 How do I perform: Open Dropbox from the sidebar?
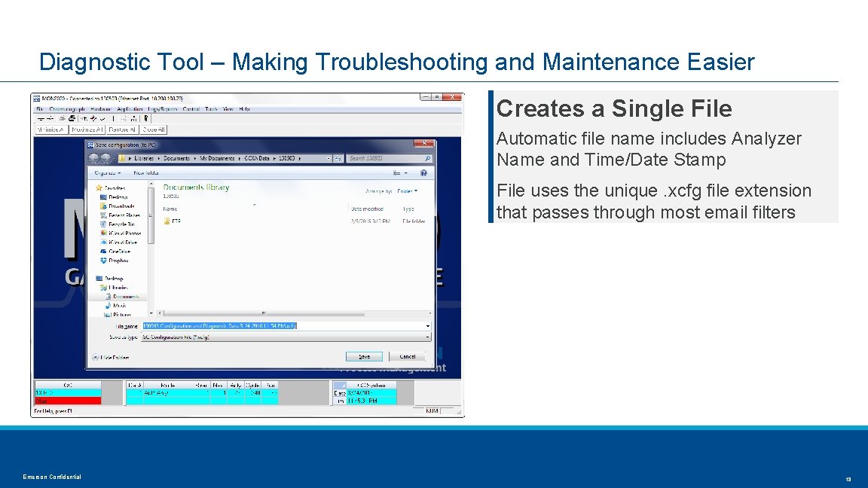(x=114, y=261)
